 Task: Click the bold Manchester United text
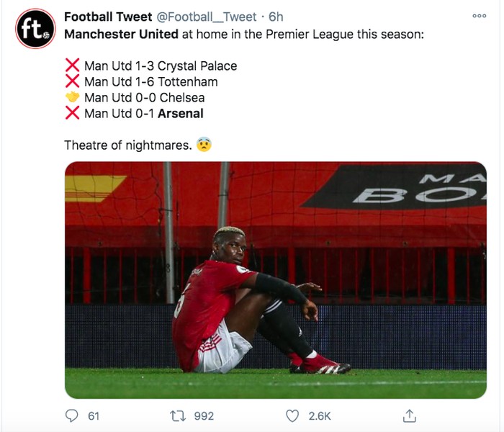point(121,34)
